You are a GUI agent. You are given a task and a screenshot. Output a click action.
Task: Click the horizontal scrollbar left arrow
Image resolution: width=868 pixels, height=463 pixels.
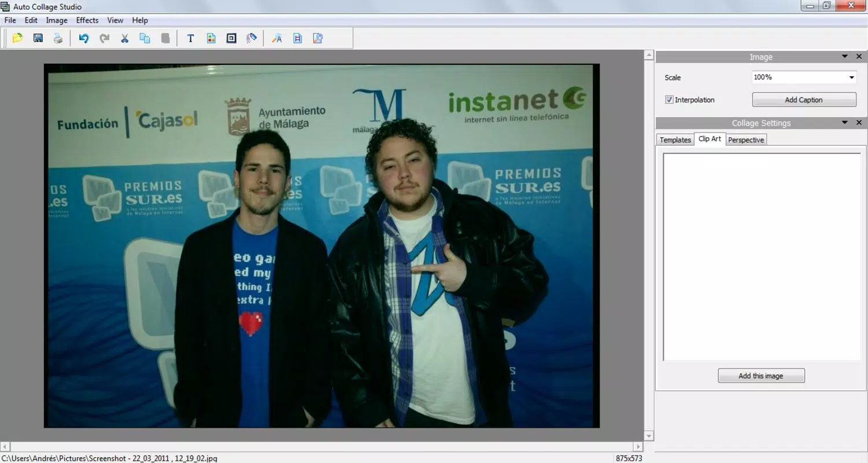click(5, 447)
